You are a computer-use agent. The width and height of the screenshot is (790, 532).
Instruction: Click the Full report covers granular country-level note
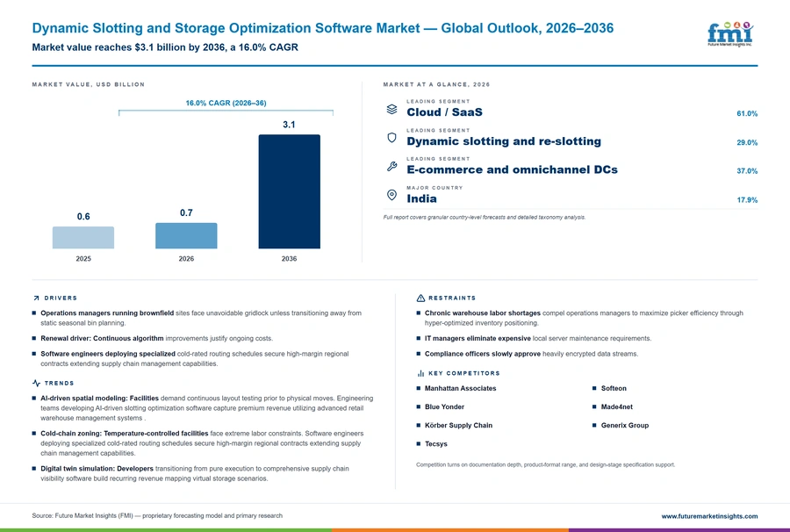(485, 218)
